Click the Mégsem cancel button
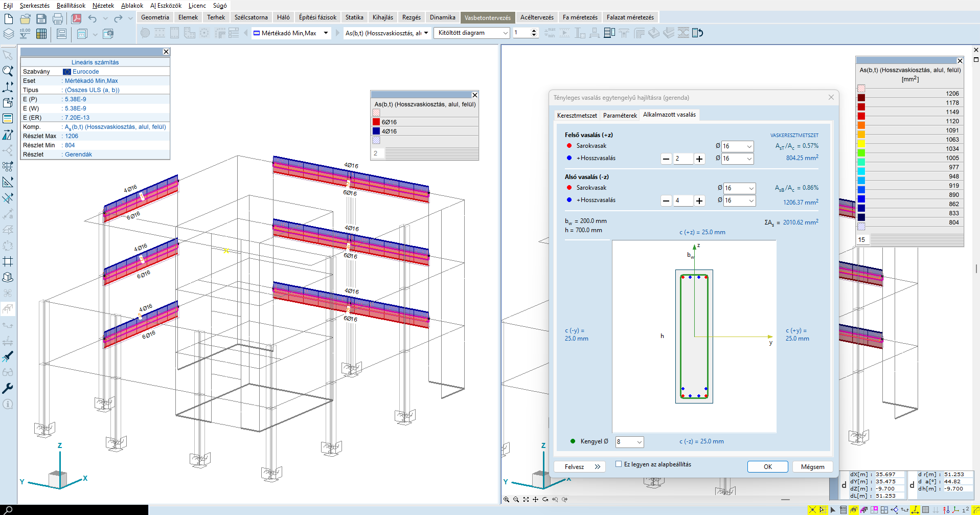Viewport: 980px width, 515px height. 812,467
